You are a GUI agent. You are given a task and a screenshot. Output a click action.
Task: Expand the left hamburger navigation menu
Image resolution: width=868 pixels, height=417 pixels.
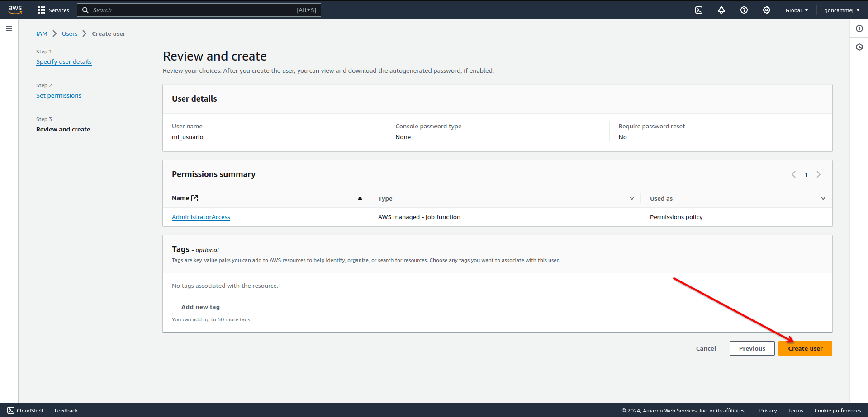point(9,28)
